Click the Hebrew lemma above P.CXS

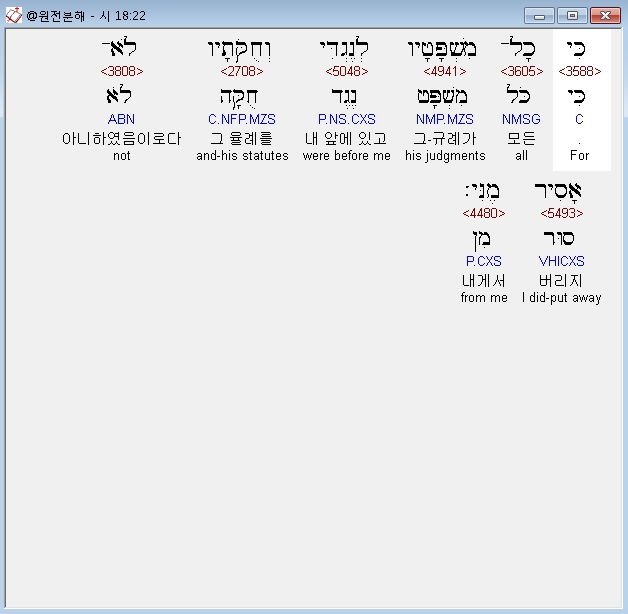coord(482,240)
